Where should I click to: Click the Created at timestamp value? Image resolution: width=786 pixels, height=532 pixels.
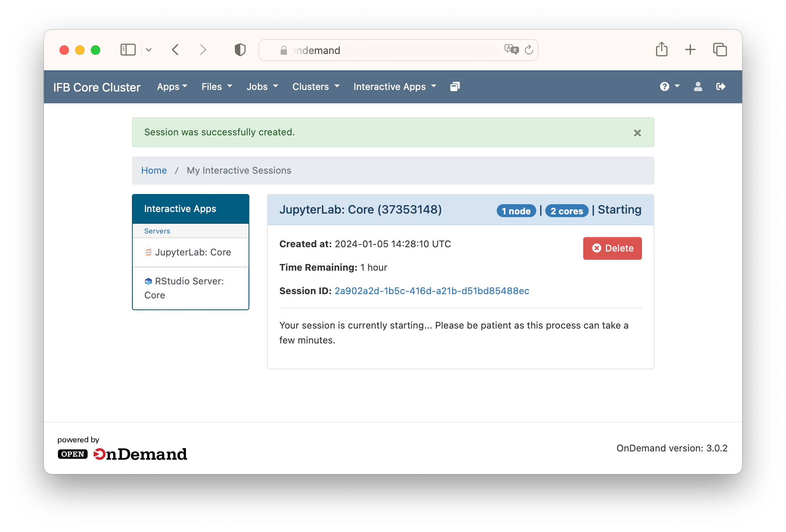(x=393, y=244)
